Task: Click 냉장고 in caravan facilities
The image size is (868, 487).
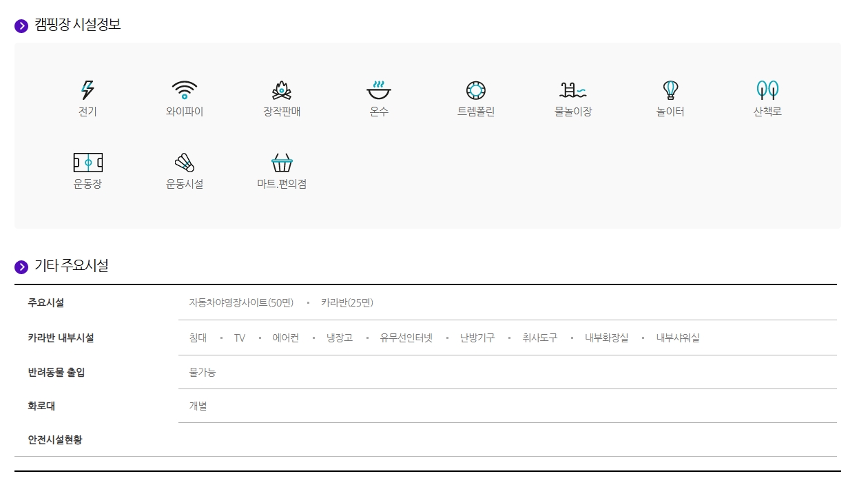Action: [x=340, y=338]
